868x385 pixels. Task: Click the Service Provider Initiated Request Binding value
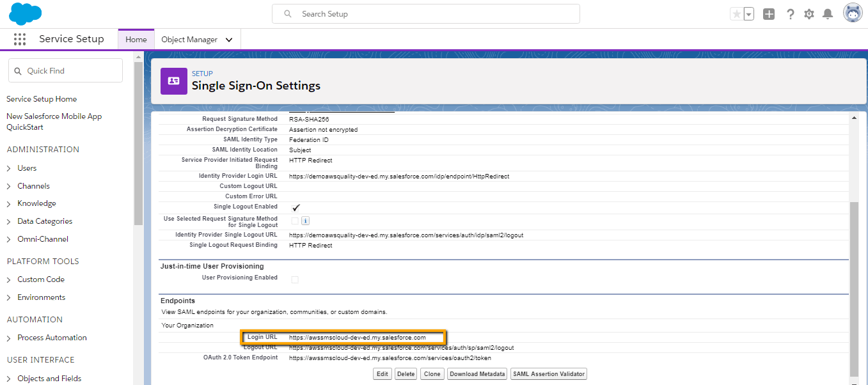tap(311, 161)
